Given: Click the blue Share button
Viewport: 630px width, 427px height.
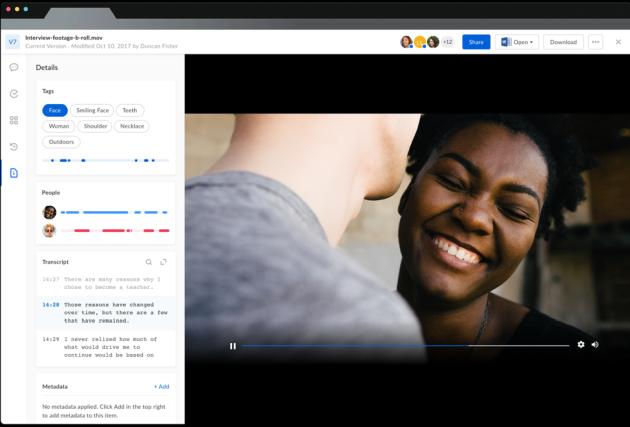Looking at the screenshot, I should 476,42.
